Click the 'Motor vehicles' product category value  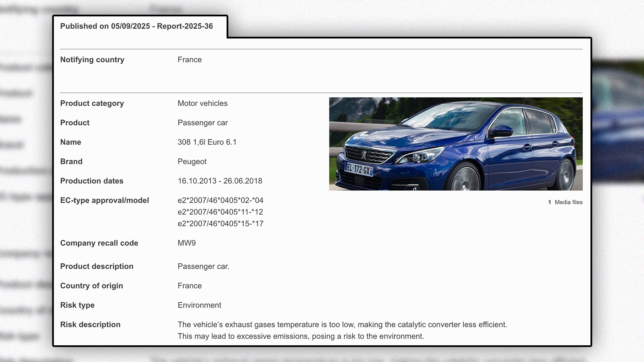click(202, 103)
